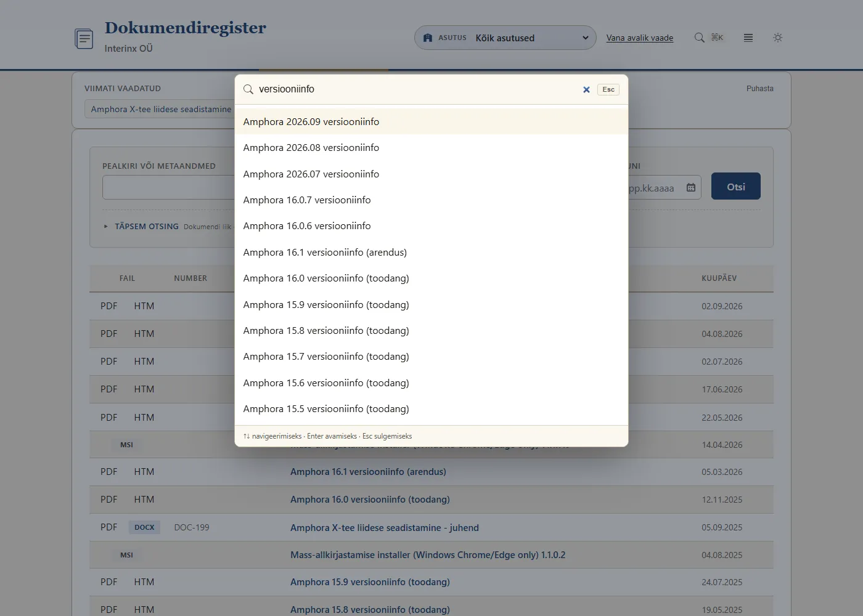This screenshot has height=616, width=863.
Task: Open Mass-allkirjastamise installer 1.1.0.2 link
Action: 428,554
